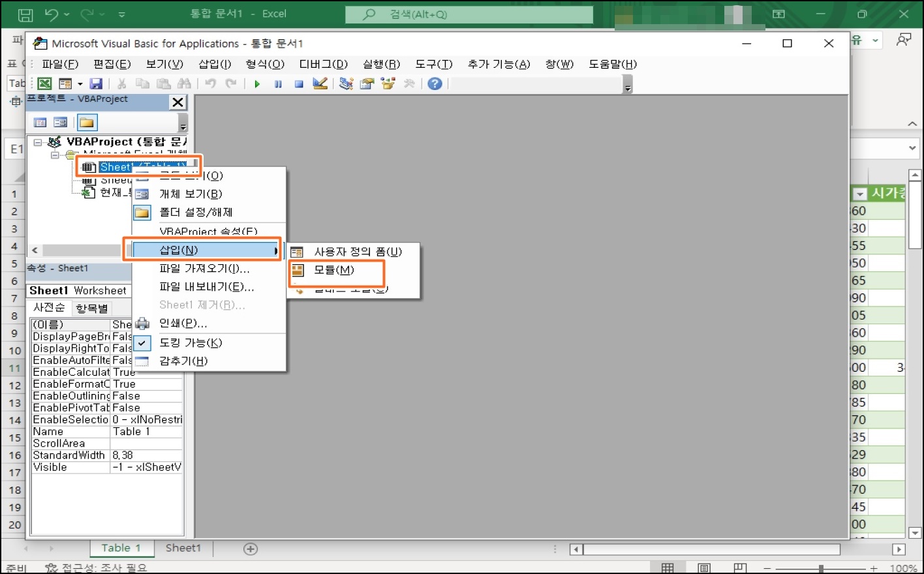Click the Insert UserForm toolbar icon
Image resolution: width=924 pixels, height=574 pixels.
pos(65,83)
